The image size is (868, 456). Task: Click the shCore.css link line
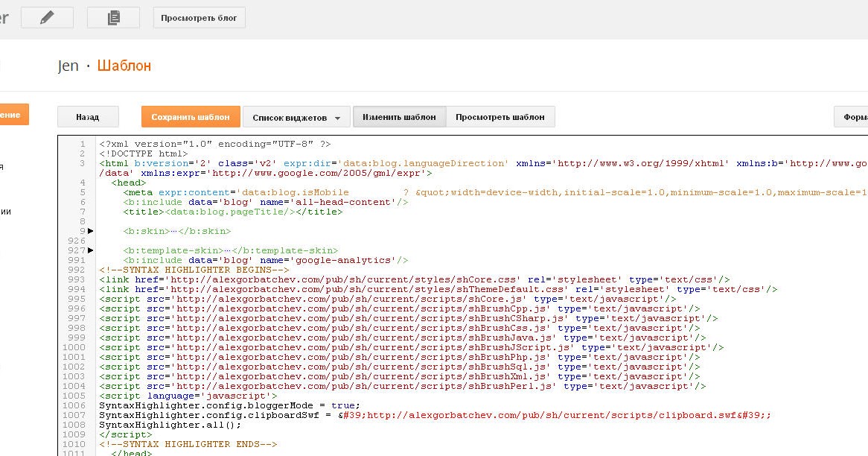414,280
